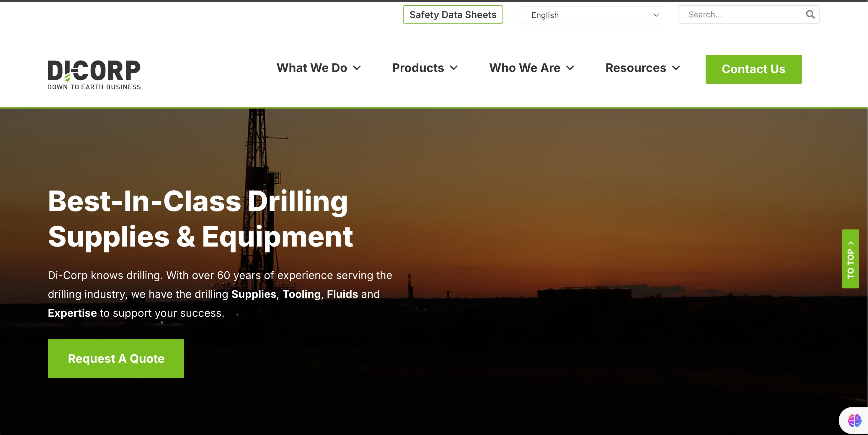The height and width of the screenshot is (435, 868).
Task: Open the Safety Data Sheets page
Action: (453, 14)
